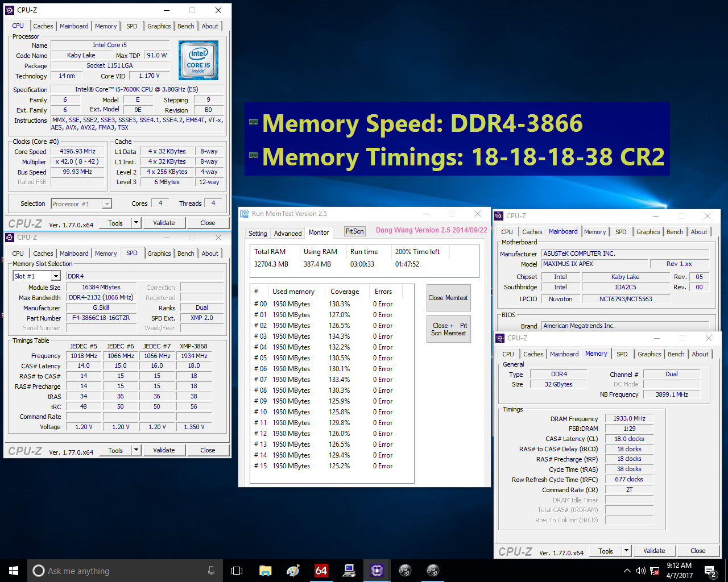The image size is (728, 582).
Task: Launch AIDA64 from the taskbar
Action: pos(321,570)
